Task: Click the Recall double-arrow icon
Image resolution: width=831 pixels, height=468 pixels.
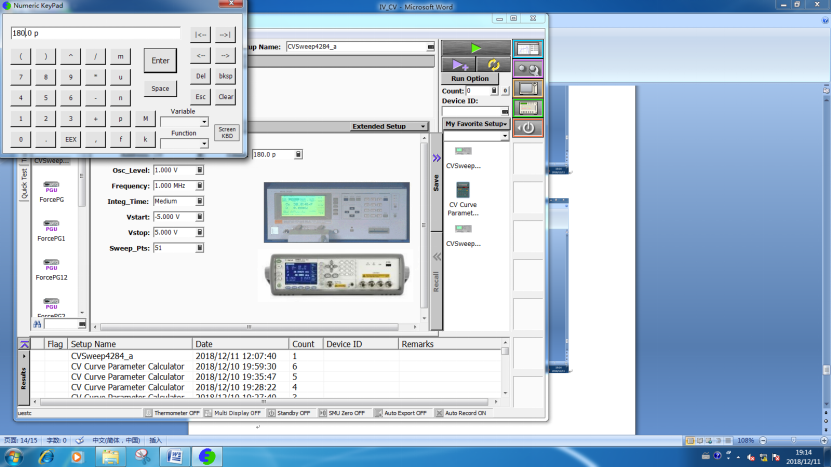Action: point(436,257)
